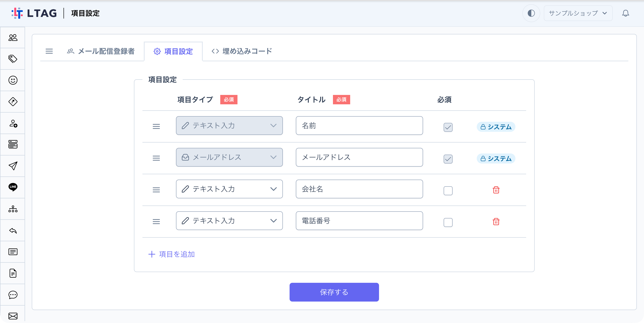This screenshot has height=323, width=644.
Task: Switch to メール配信登録者 tab
Action: 101,51
